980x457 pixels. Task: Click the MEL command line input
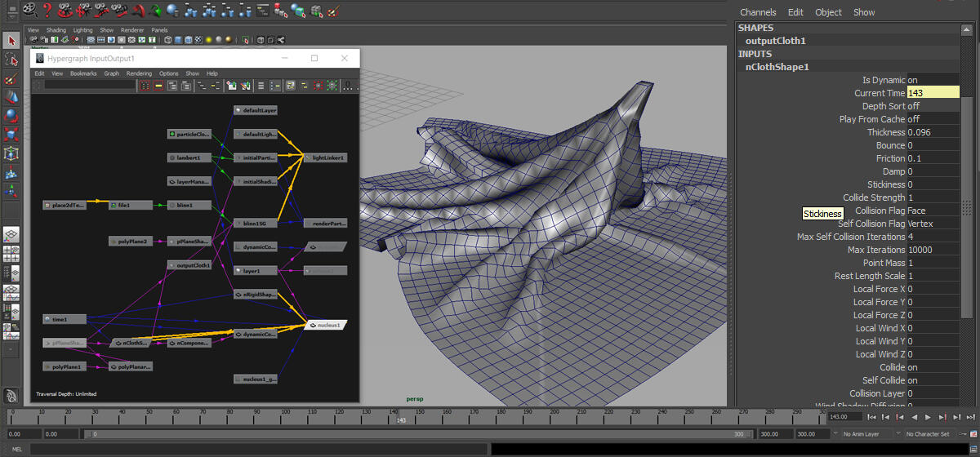(x=258, y=449)
